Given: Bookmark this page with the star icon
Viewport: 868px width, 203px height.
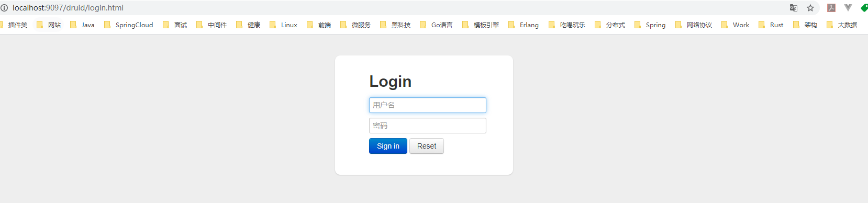Looking at the screenshot, I should tap(810, 8).
